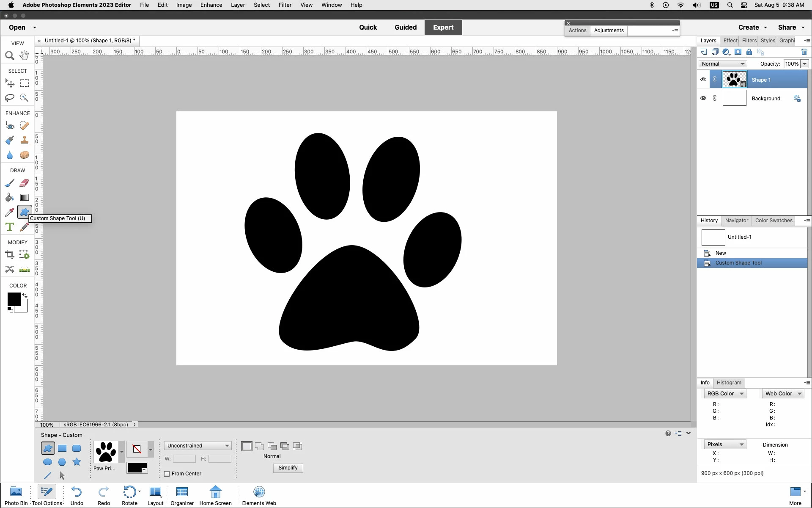This screenshot has height=508, width=812.
Task: Select the Clone Stamp tool
Action: (25, 140)
